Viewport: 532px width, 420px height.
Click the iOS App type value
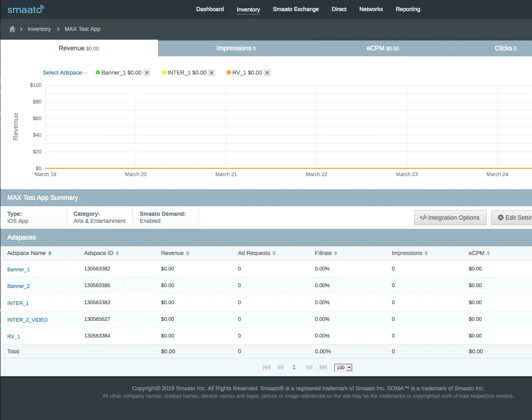pos(18,221)
